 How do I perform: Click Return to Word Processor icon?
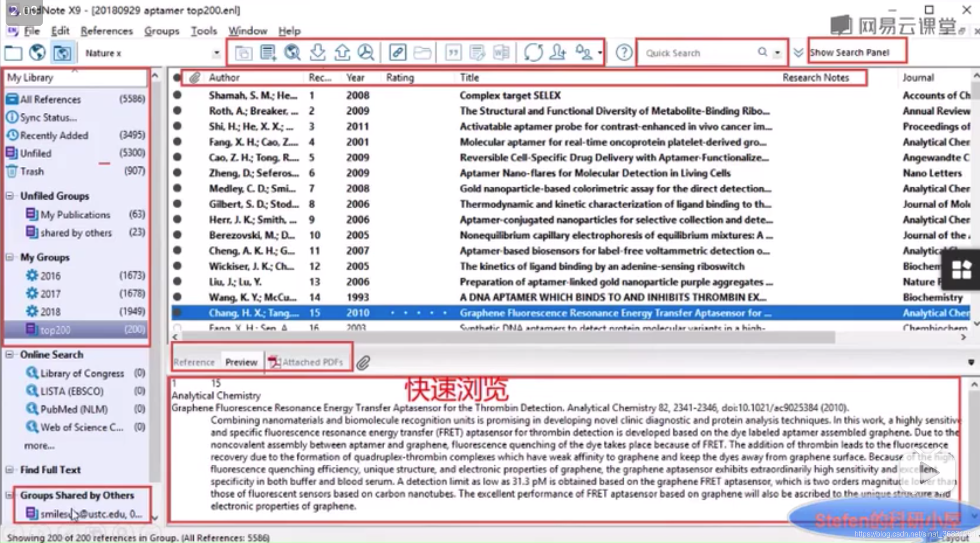(501, 52)
